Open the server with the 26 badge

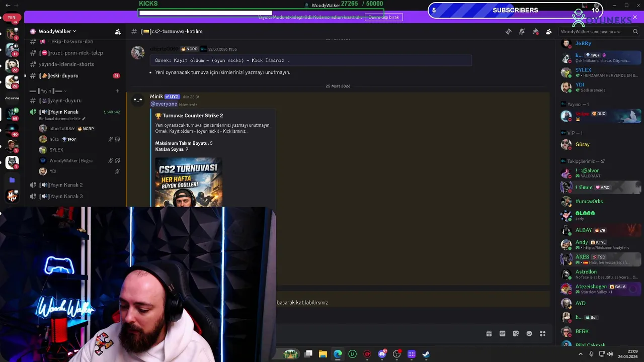(12, 65)
